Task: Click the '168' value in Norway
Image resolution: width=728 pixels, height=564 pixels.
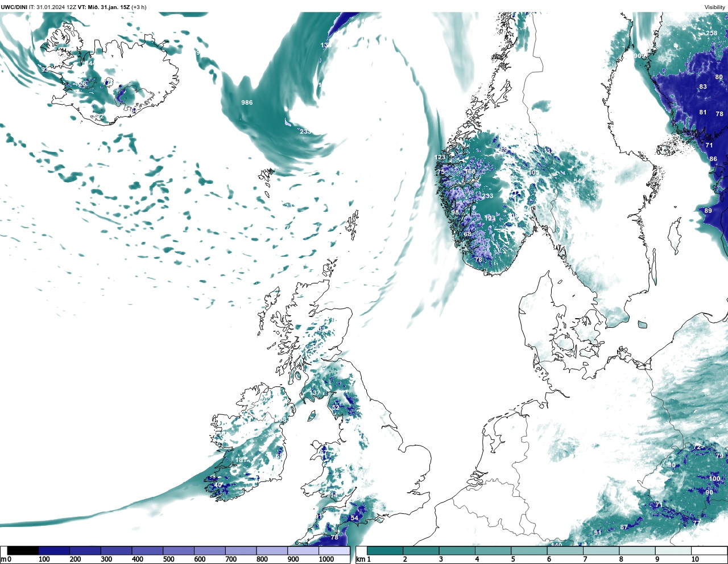Action: point(470,171)
